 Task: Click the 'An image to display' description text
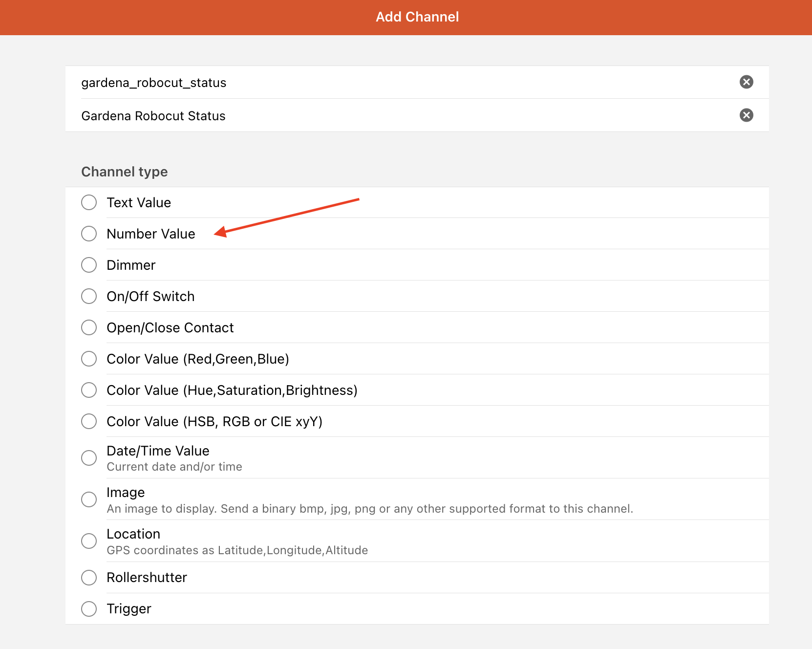pos(370,509)
